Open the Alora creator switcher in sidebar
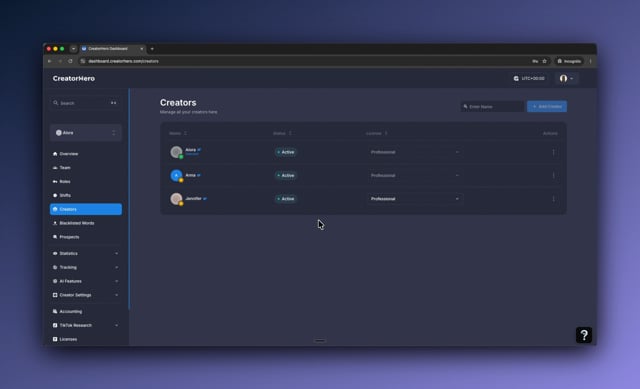The height and width of the screenshot is (389, 640). click(x=86, y=133)
